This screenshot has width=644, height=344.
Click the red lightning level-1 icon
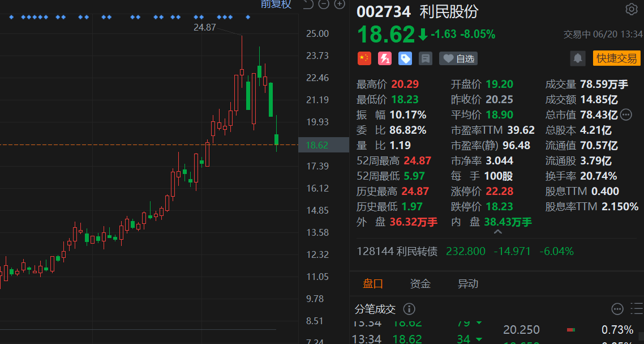point(385,58)
